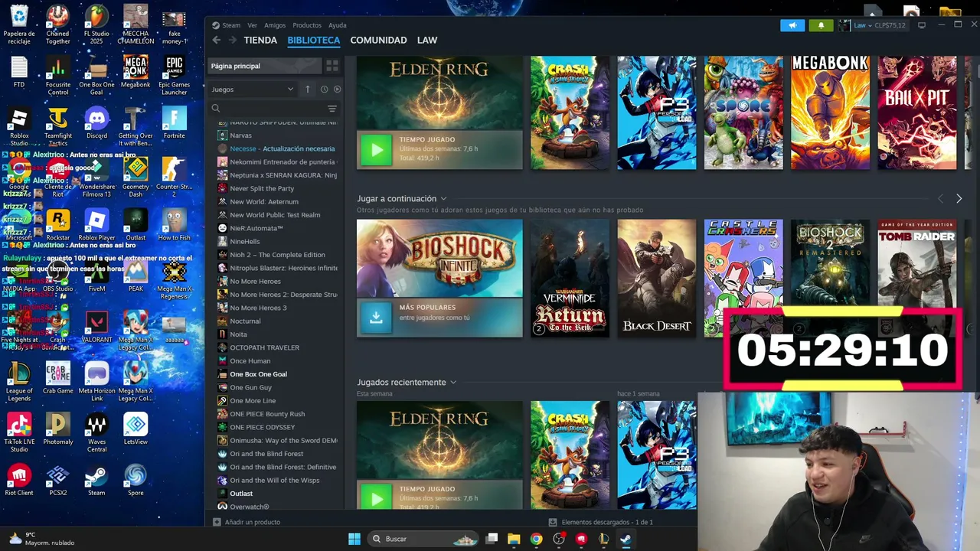Image resolution: width=980 pixels, height=551 pixels.
Task: Select Nioh 2 – The Complete Edition
Action: click(277, 255)
